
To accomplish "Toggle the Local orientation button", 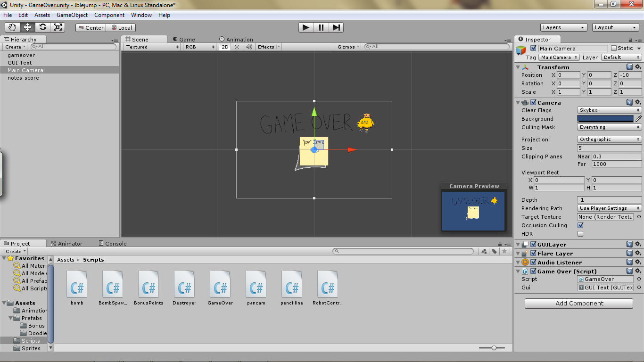I will (121, 28).
